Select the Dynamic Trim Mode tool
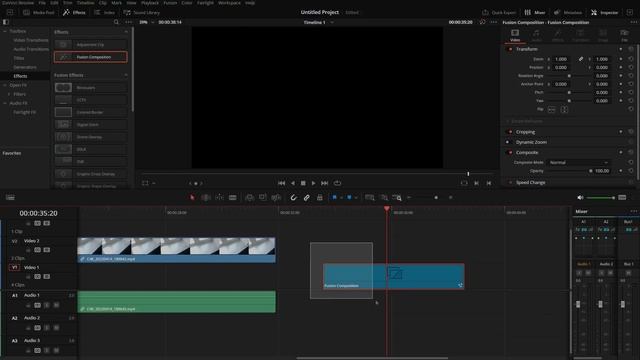This screenshot has height=360, width=640. pos(220,198)
